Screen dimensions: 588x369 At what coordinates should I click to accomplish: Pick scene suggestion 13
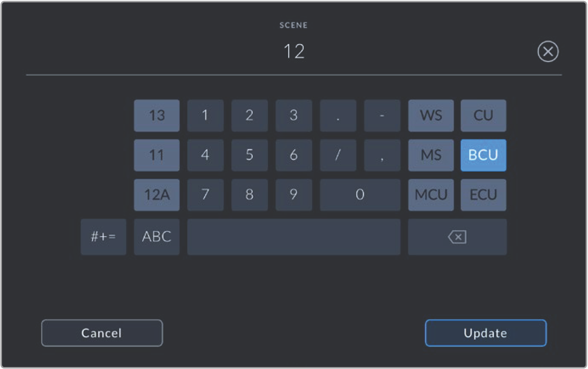click(x=157, y=115)
